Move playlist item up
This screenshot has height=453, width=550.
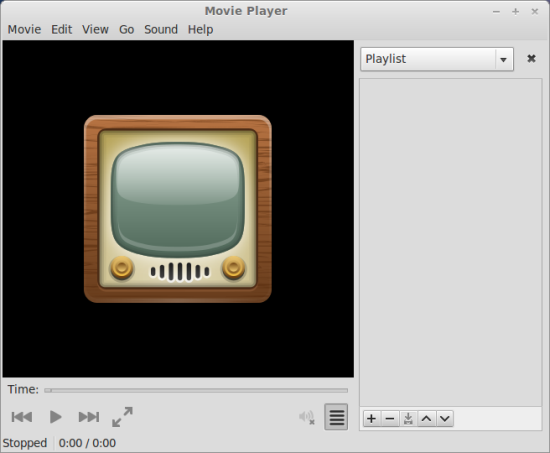426,419
